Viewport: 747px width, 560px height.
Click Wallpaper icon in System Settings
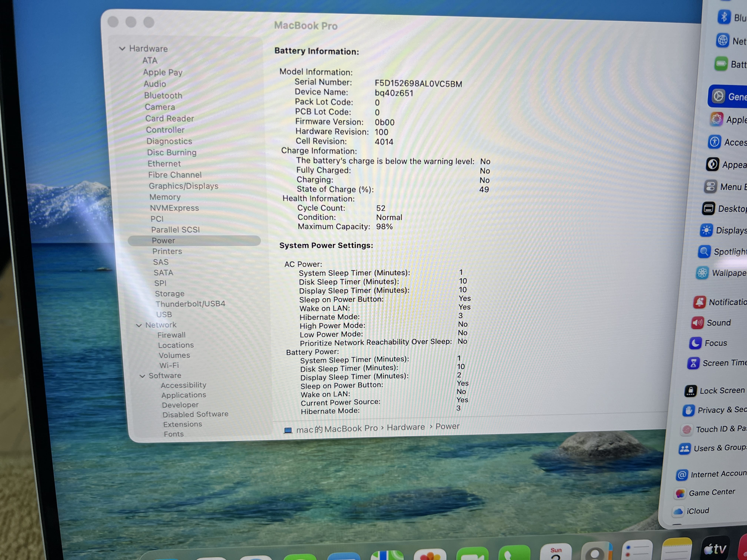702,273
